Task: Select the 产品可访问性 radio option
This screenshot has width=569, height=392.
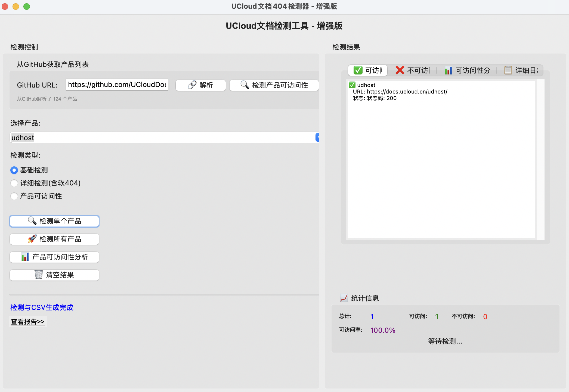Action: pyautogui.click(x=14, y=196)
